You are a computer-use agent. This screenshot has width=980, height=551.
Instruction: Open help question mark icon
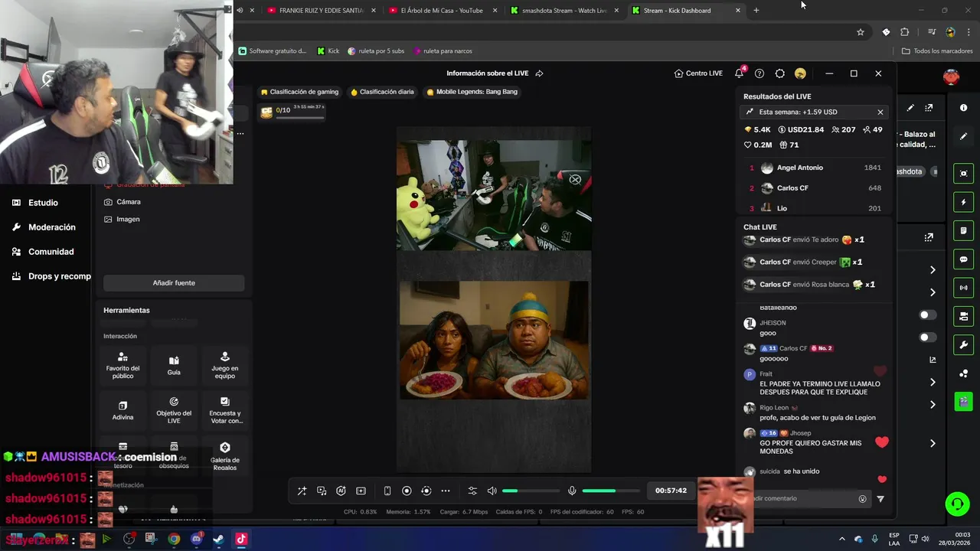[x=759, y=73]
